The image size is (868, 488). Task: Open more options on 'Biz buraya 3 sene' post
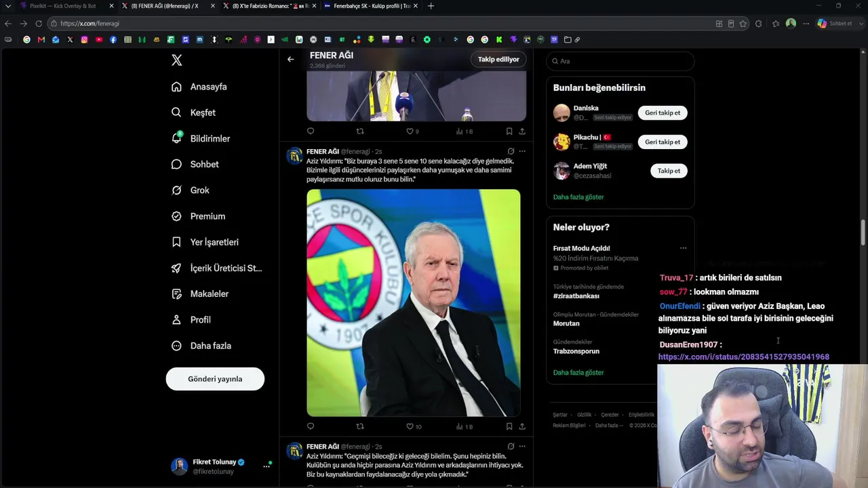click(522, 151)
